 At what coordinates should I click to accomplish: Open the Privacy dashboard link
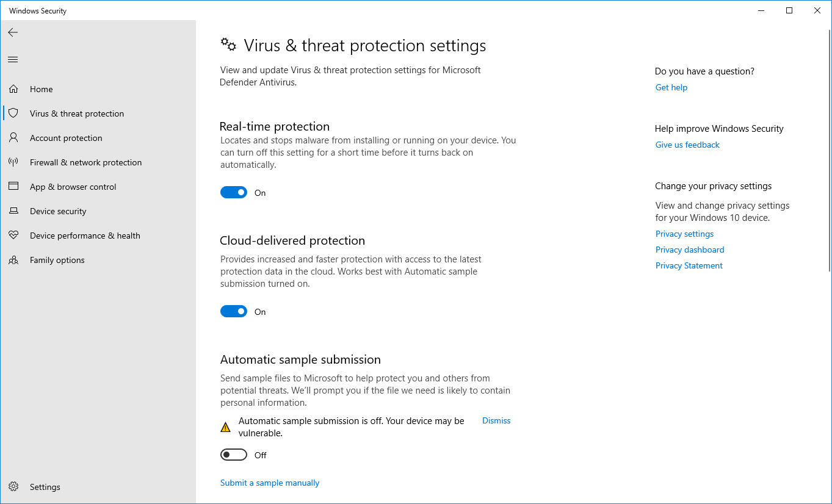tap(690, 250)
